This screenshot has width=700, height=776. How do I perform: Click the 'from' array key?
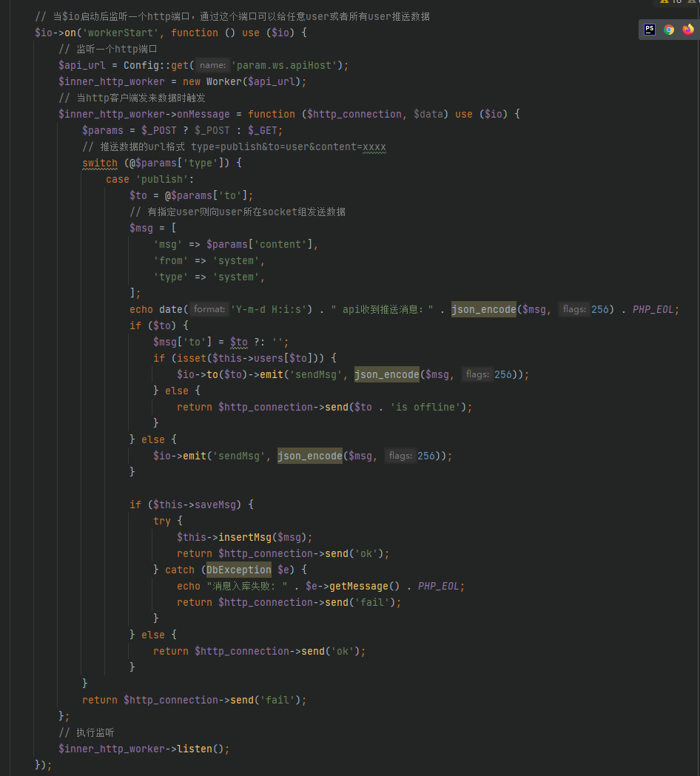[x=171, y=261]
